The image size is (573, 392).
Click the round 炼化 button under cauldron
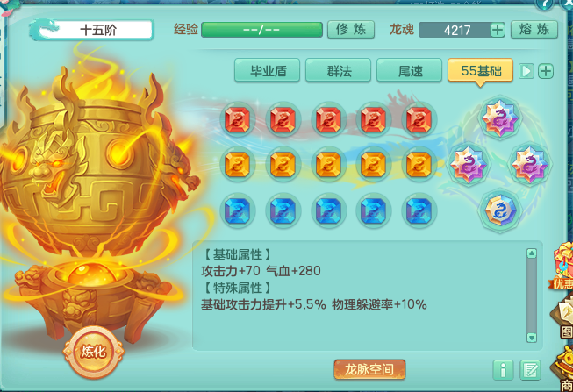point(94,352)
